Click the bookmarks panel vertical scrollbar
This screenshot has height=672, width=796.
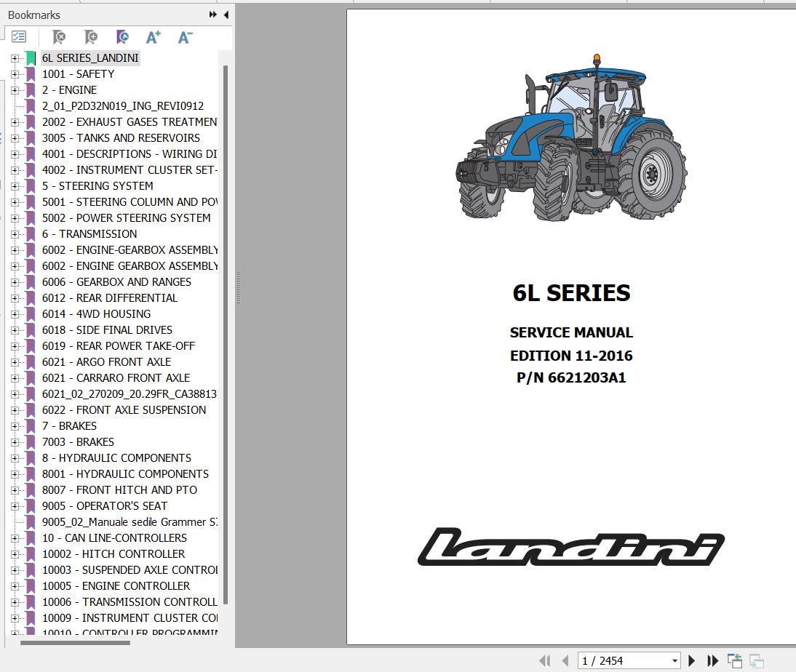coord(226,335)
